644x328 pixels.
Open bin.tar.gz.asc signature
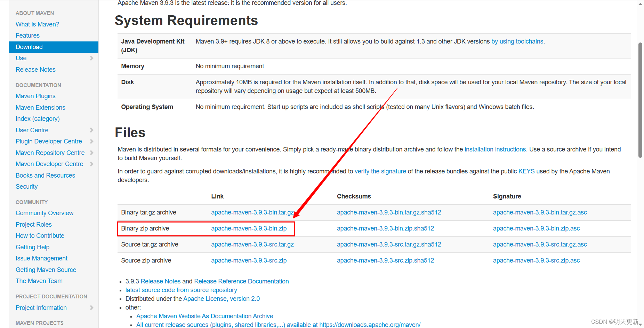540,212
